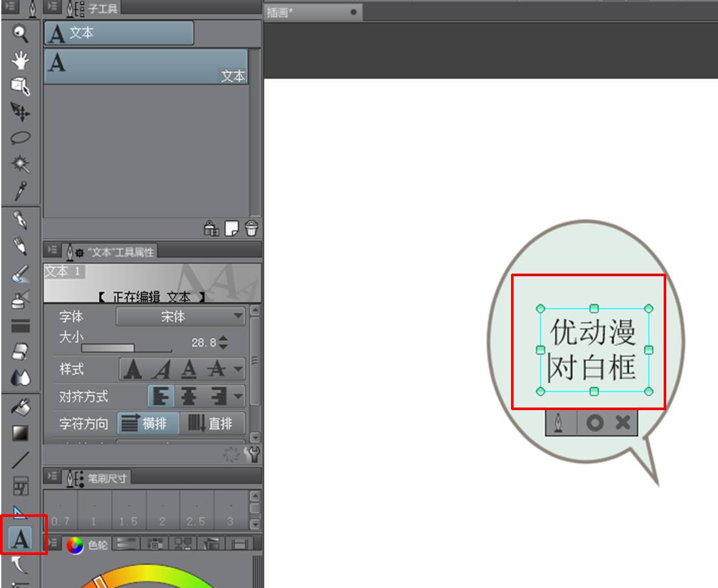The height and width of the screenshot is (588, 718).
Task: Select the Hand move tool
Action: [x=21, y=60]
